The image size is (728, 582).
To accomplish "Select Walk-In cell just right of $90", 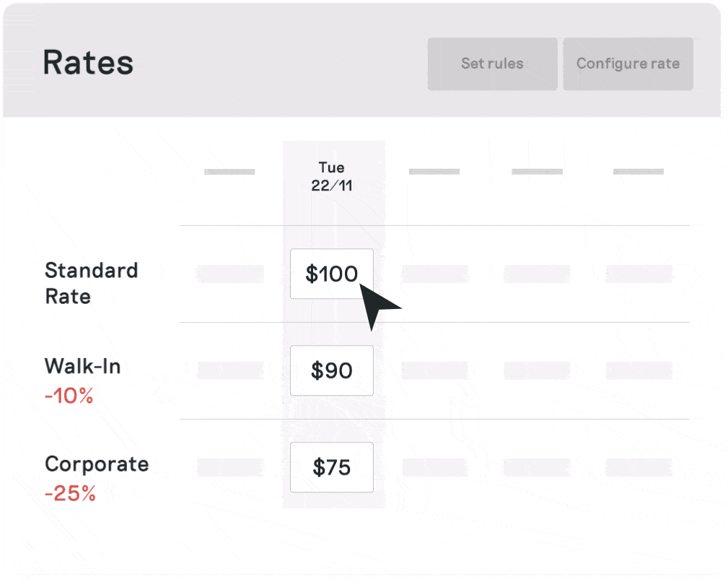I will click(435, 370).
